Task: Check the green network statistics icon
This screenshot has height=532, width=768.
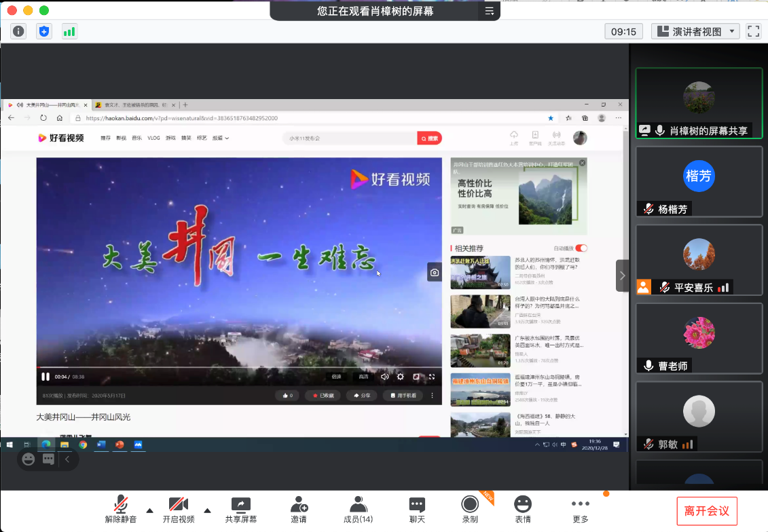Action: click(69, 31)
